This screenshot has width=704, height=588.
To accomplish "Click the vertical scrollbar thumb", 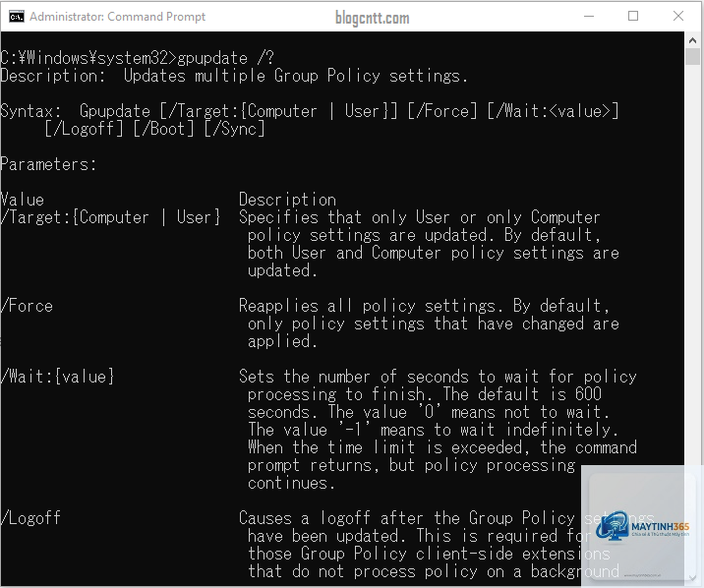I will pyautogui.click(x=692, y=57).
